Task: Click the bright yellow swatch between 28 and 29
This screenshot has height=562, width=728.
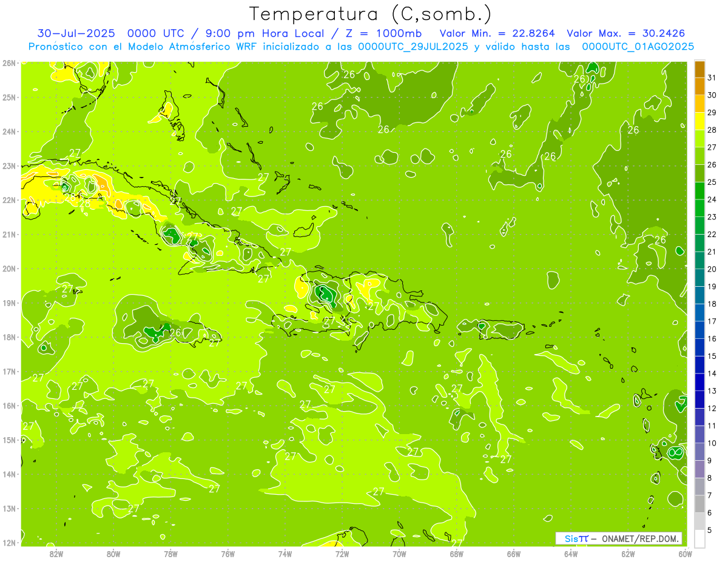Action: [x=699, y=121]
